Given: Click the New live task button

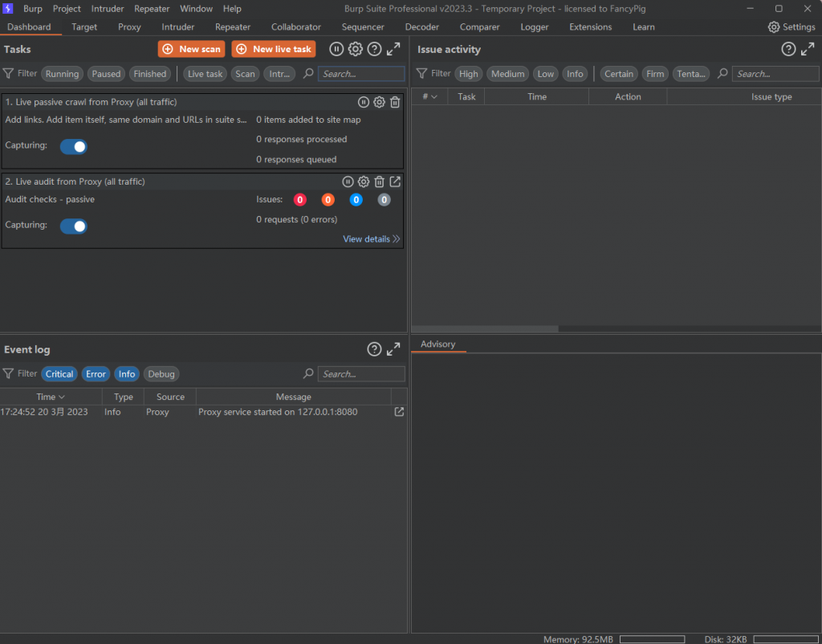Looking at the screenshot, I should click(x=274, y=49).
